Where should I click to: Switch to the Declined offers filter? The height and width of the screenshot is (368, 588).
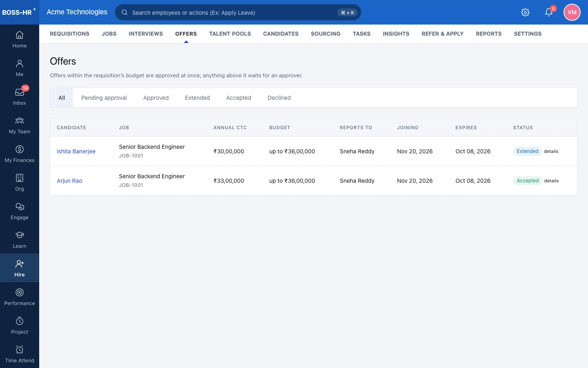[279, 98]
